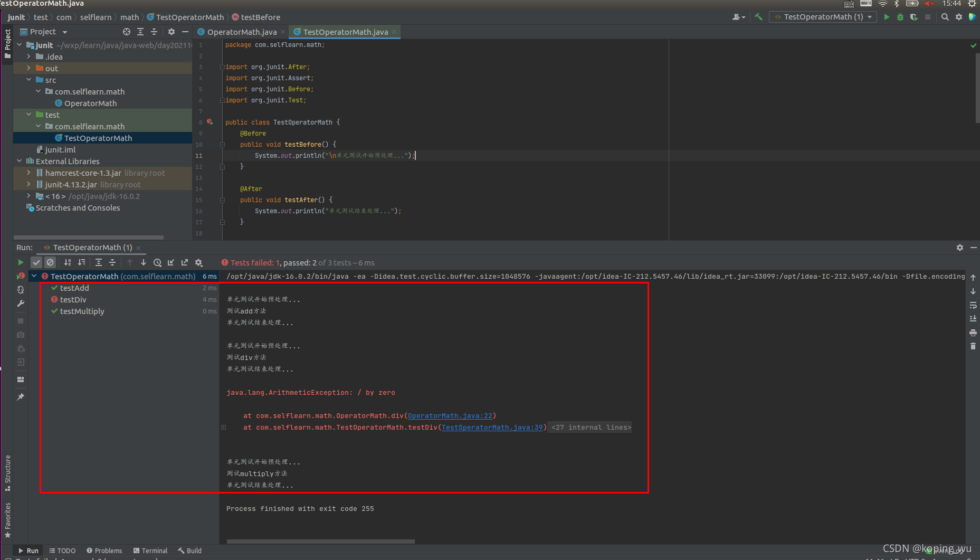The image size is (980, 560).
Task: Open TestOperatorMath.java:39 stack trace link
Action: pyautogui.click(x=492, y=428)
